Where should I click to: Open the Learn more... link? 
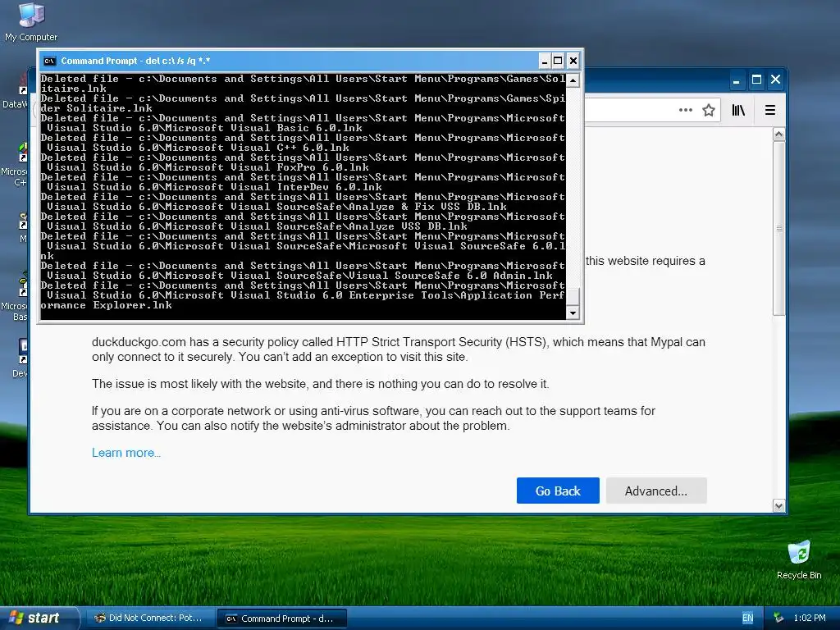(x=126, y=453)
